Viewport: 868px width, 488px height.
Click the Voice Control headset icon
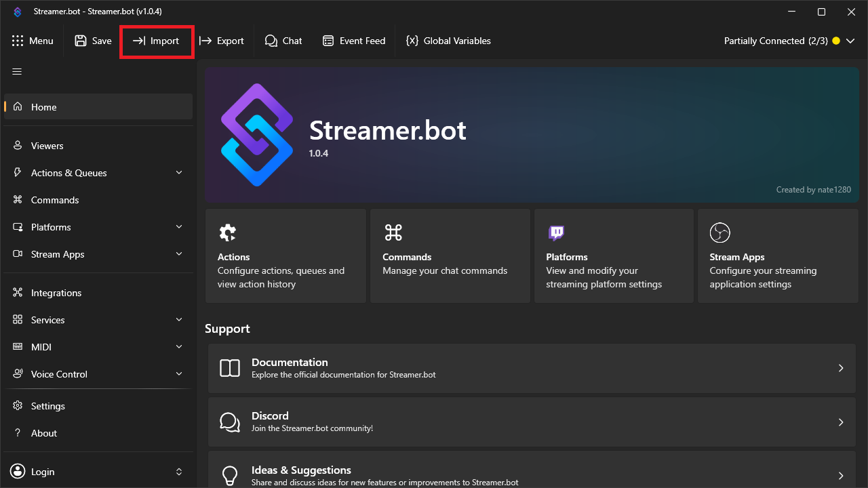(x=18, y=374)
